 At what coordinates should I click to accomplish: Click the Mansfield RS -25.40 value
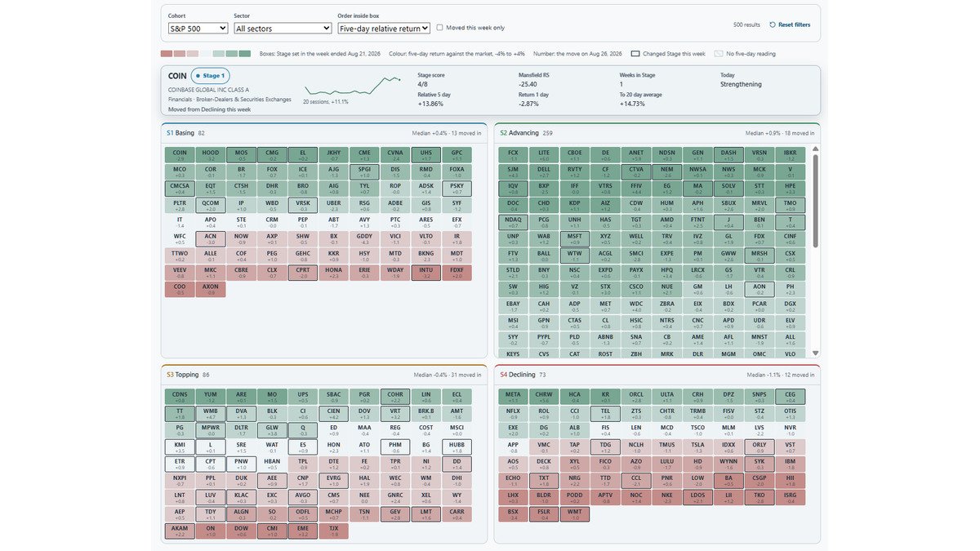tap(528, 84)
